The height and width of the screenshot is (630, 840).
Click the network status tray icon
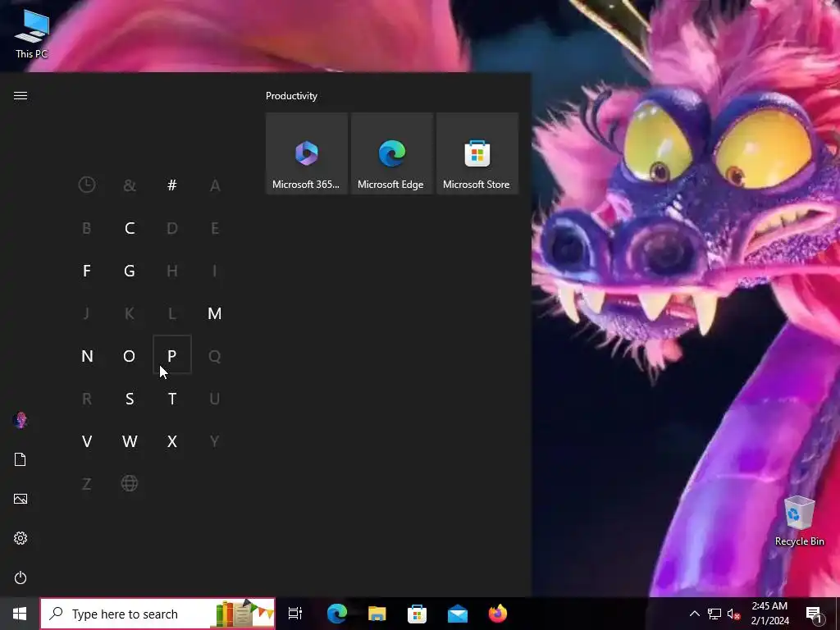(x=714, y=614)
